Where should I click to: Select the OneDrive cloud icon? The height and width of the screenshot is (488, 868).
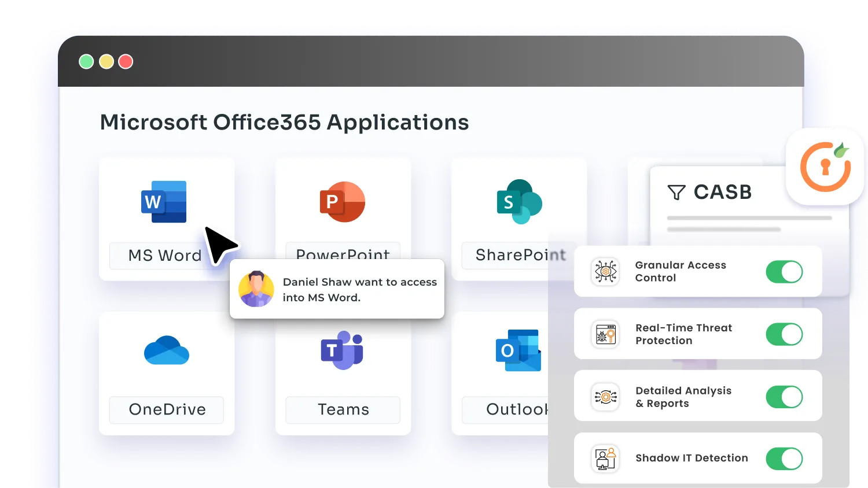167,350
